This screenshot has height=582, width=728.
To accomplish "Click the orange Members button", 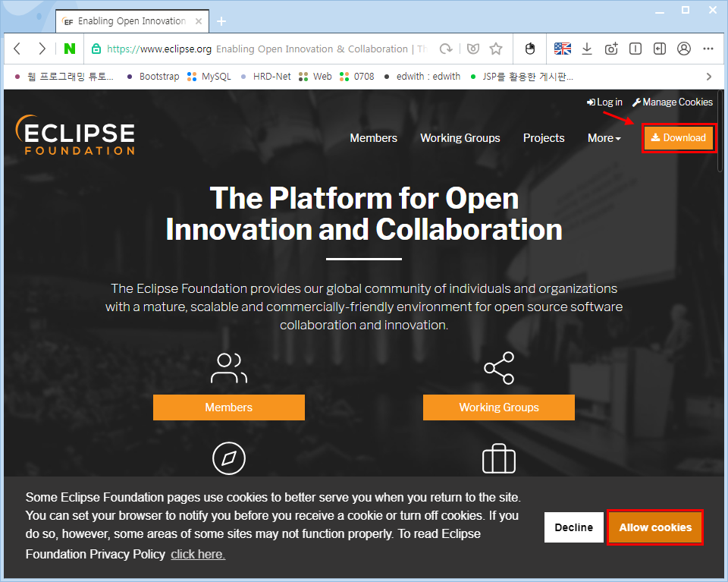I will point(229,407).
